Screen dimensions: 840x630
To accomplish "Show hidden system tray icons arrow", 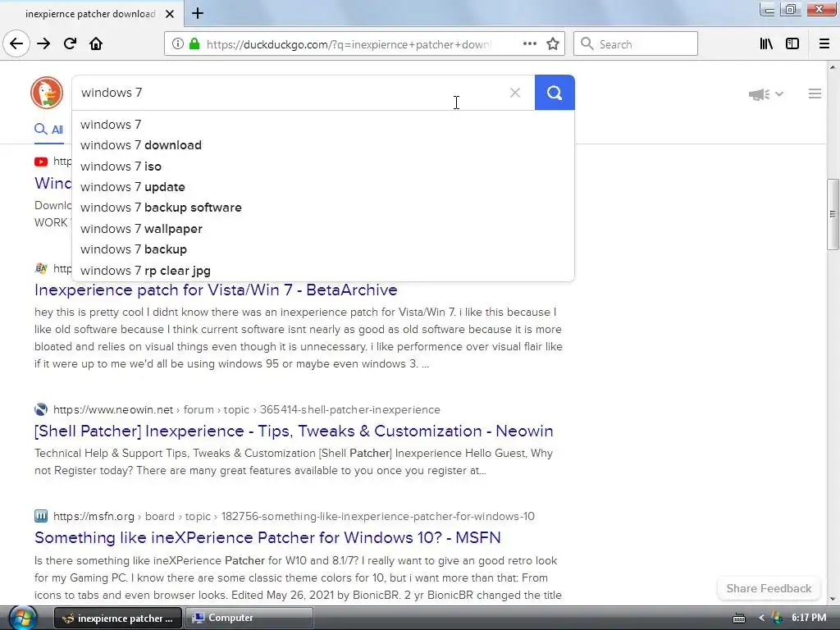I will click(761, 619).
